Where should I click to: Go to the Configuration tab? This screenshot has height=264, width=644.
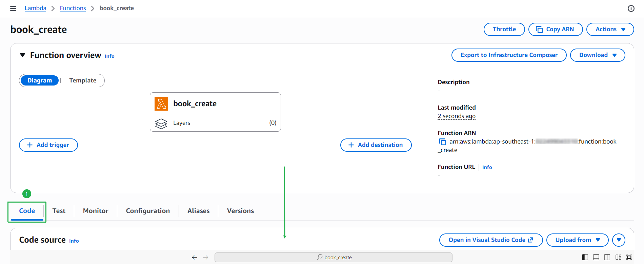(148, 211)
